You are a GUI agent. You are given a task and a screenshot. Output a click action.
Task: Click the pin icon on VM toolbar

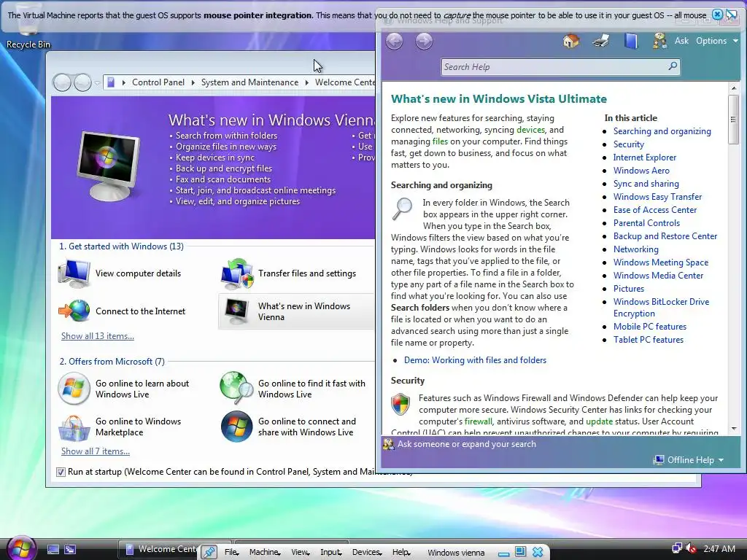click(x=209, y=552)
